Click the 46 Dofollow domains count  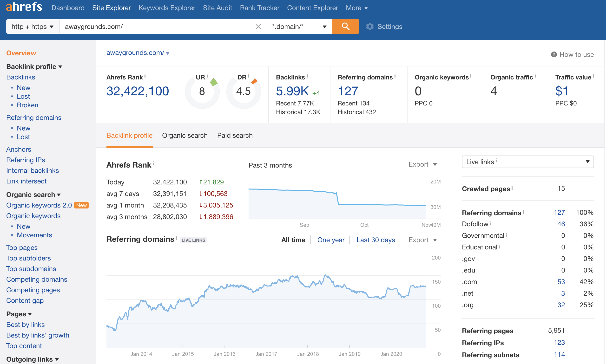click(x=561, y=224)
